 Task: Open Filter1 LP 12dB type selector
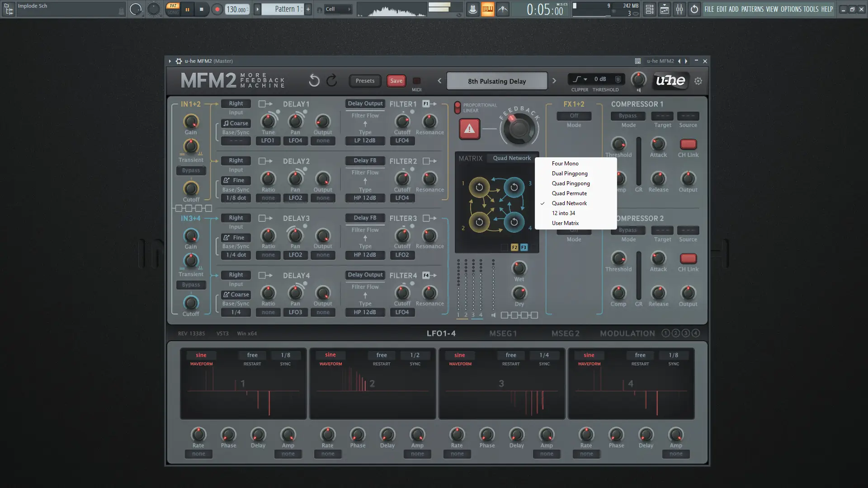click(x=365, y=141)
